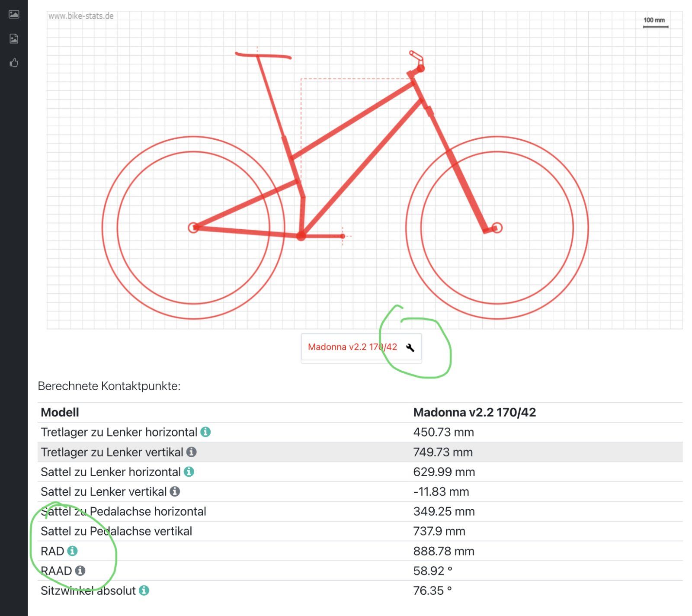Open settings via the wrench icon
Viewport: 692px width, 616px height.
pyautogui.click(x=410, y=347)
